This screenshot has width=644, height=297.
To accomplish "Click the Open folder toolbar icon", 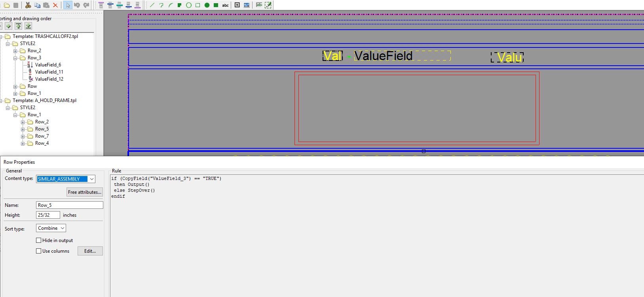I will 7,5.
